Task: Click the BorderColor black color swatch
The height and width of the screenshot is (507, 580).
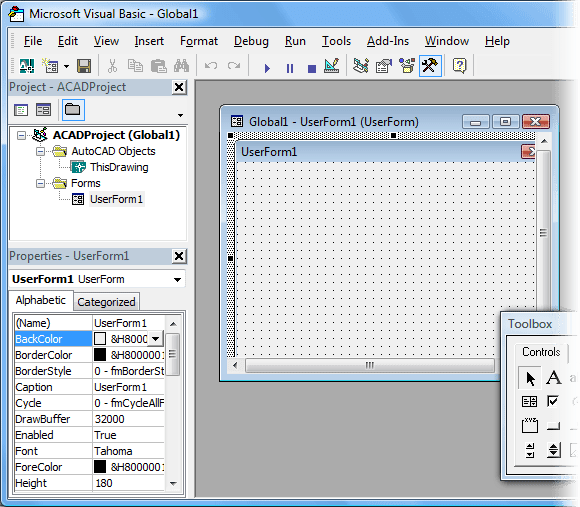Action: (100, 355)
